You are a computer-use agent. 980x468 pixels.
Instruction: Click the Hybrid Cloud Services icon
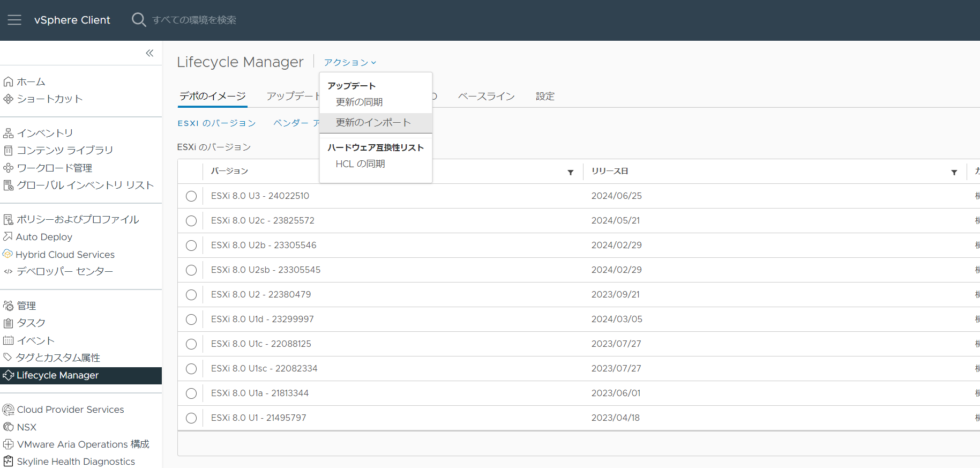[8, 254]
